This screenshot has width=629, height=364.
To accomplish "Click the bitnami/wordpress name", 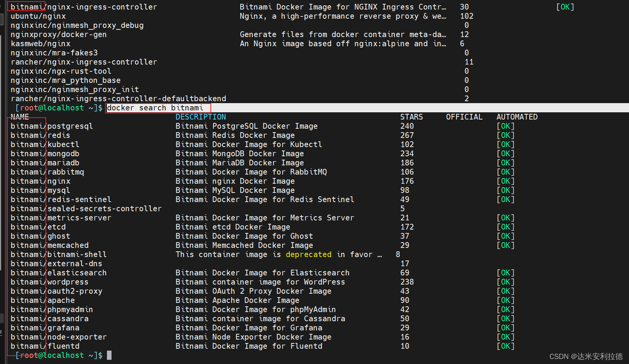I will coord(49,282).
